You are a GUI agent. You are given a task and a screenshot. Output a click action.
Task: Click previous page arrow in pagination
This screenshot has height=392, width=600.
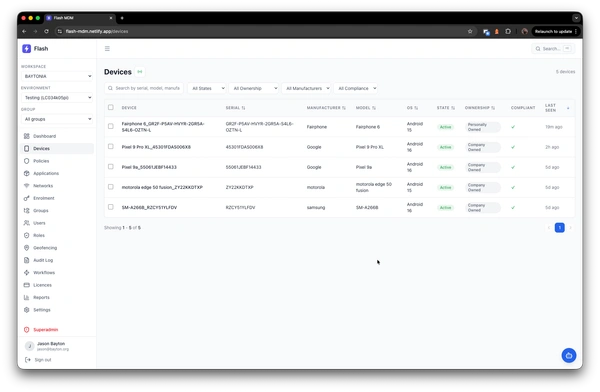click(549, 228)
